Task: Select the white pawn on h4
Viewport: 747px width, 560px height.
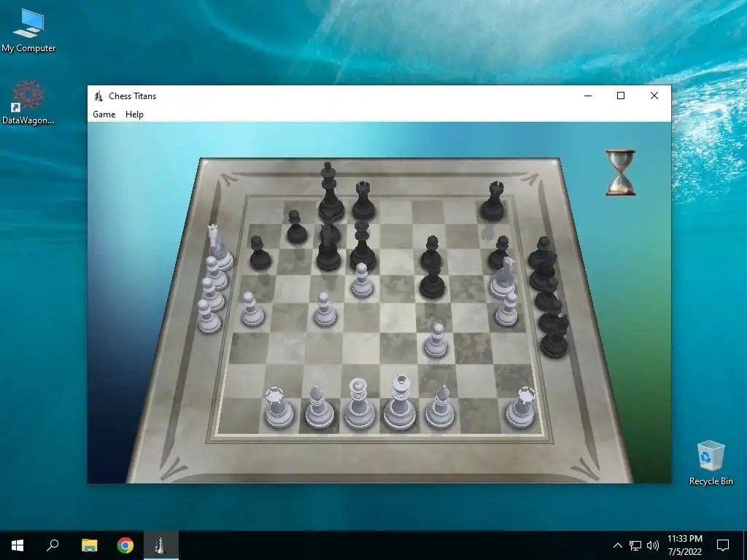Action: [x=506, y=309]
